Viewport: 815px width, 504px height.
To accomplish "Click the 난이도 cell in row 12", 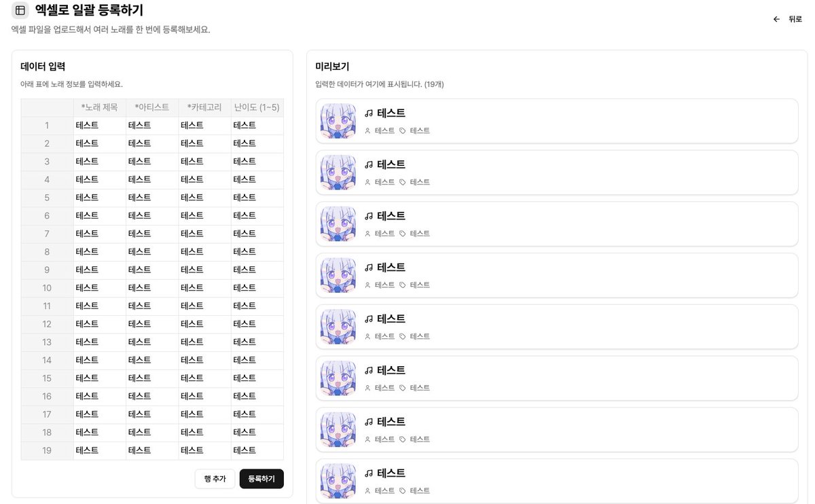I will coord(257,324).
